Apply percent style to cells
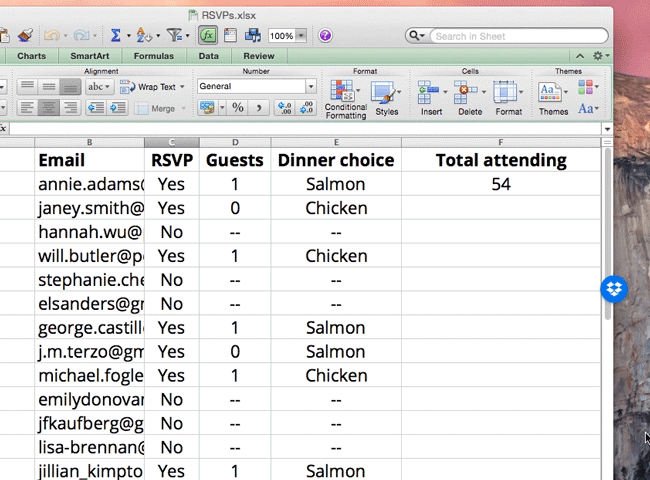 [237, 107]
